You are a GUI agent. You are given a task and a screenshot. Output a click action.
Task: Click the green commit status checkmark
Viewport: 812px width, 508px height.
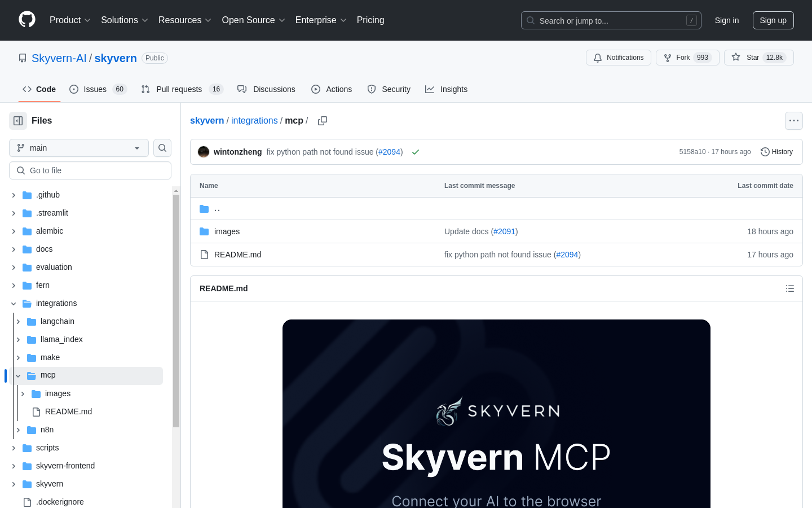pos(416,152)
